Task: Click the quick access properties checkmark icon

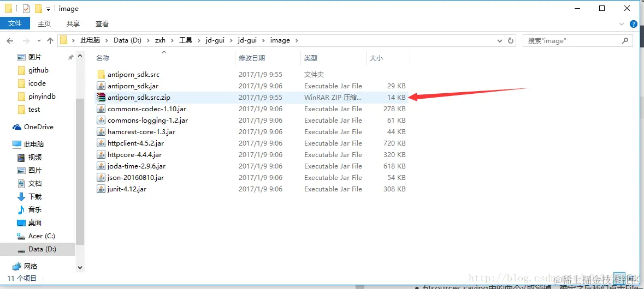Action: pos(26,9)
